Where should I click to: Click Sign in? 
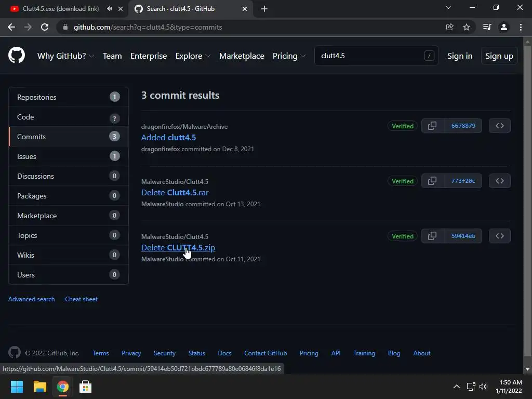coord(460,56)
